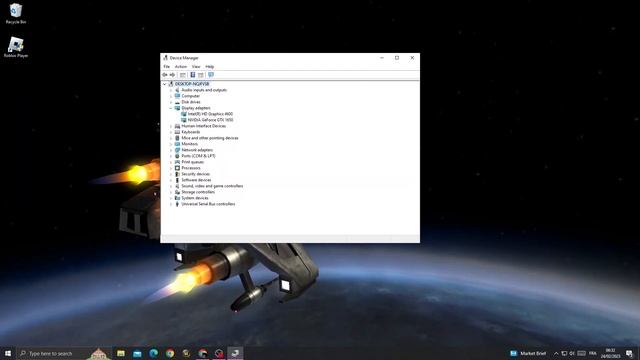Click the Back arrow in Device Manager toolbar

[164, 75]
